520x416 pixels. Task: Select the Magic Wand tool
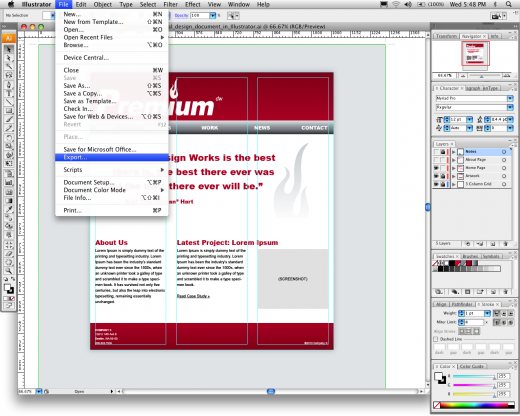[x=9, y=67]
